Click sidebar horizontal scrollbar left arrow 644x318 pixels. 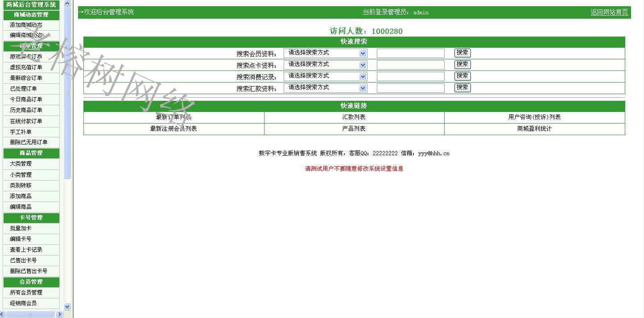click(2, 314)
